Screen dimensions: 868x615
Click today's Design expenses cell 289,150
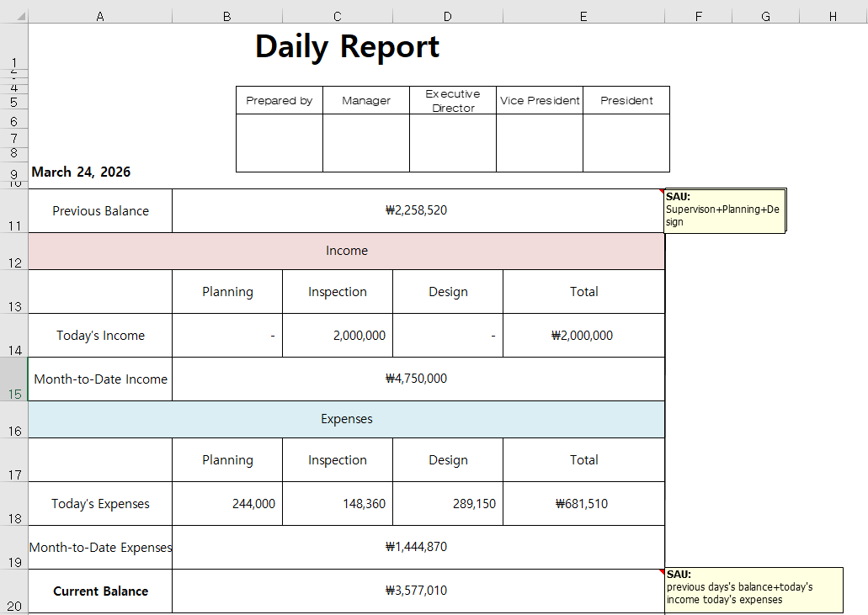(x=448, y=504)
